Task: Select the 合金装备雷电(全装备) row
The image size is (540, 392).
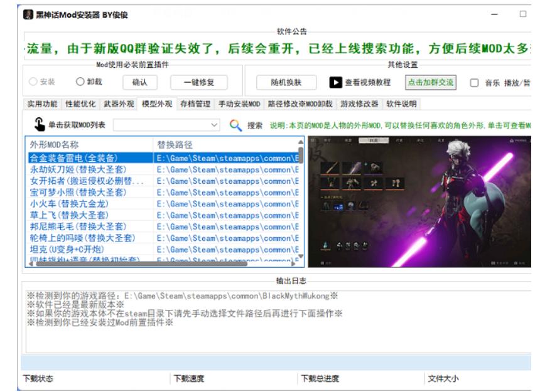Action: 163,158
